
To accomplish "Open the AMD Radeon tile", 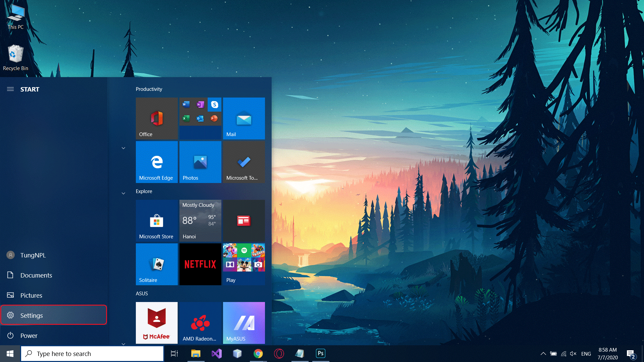I will click(x=200, y=323).
